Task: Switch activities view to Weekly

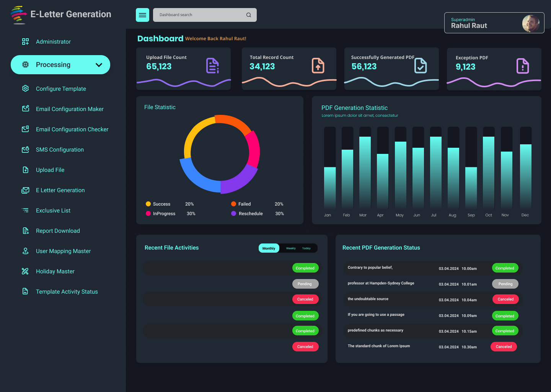Action: tap(291, 248)
